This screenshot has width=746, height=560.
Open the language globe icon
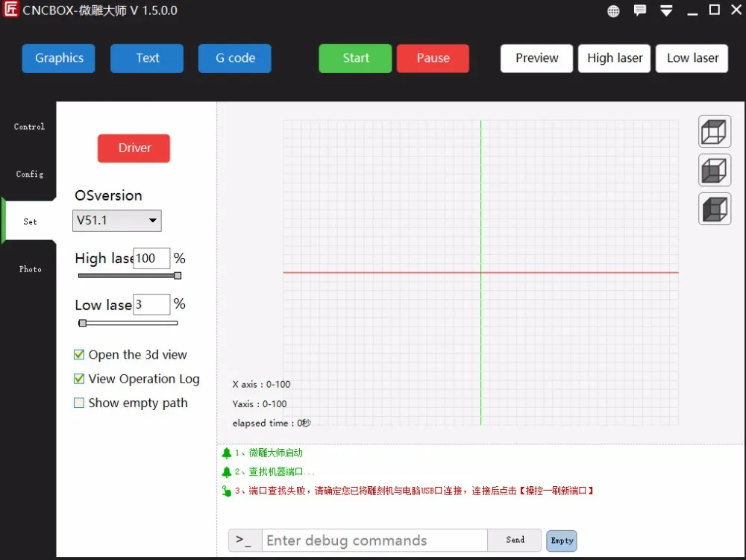(x=613, y=11)
